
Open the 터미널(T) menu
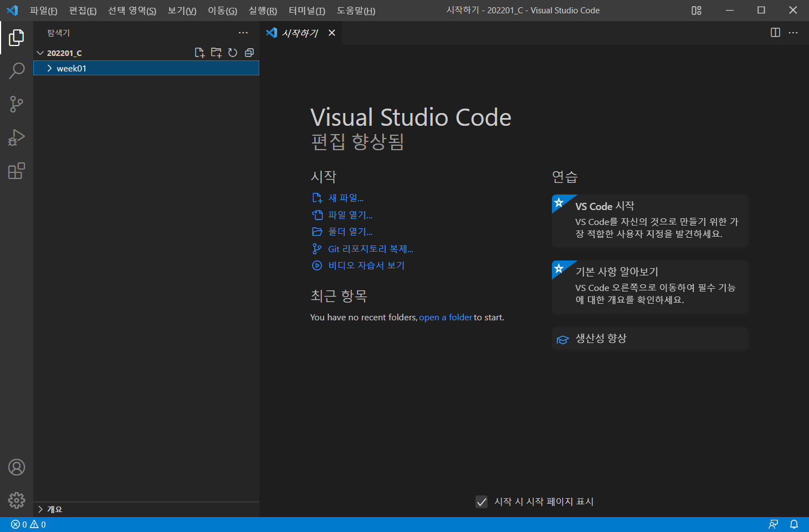point(307,11)
